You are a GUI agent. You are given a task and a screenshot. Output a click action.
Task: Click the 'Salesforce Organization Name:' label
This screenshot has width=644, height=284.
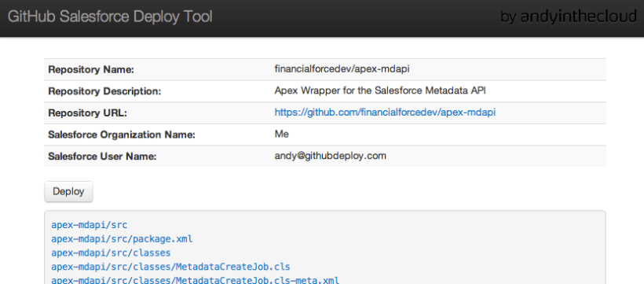coord(122,135)
